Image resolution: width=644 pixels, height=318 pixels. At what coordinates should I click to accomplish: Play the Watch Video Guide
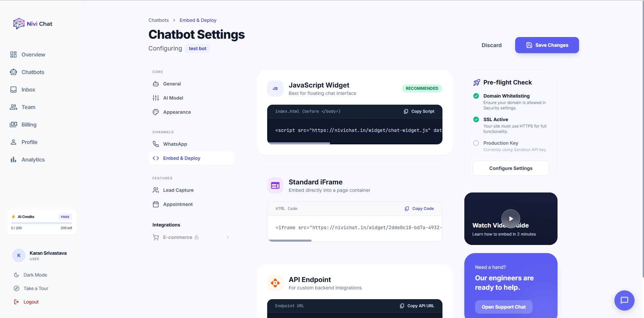[x=511, y=219]
